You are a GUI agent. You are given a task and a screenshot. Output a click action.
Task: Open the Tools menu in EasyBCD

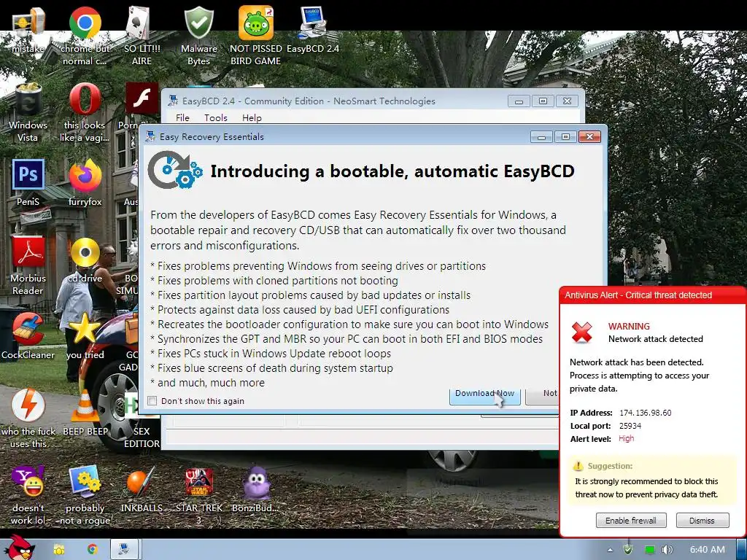216,117
